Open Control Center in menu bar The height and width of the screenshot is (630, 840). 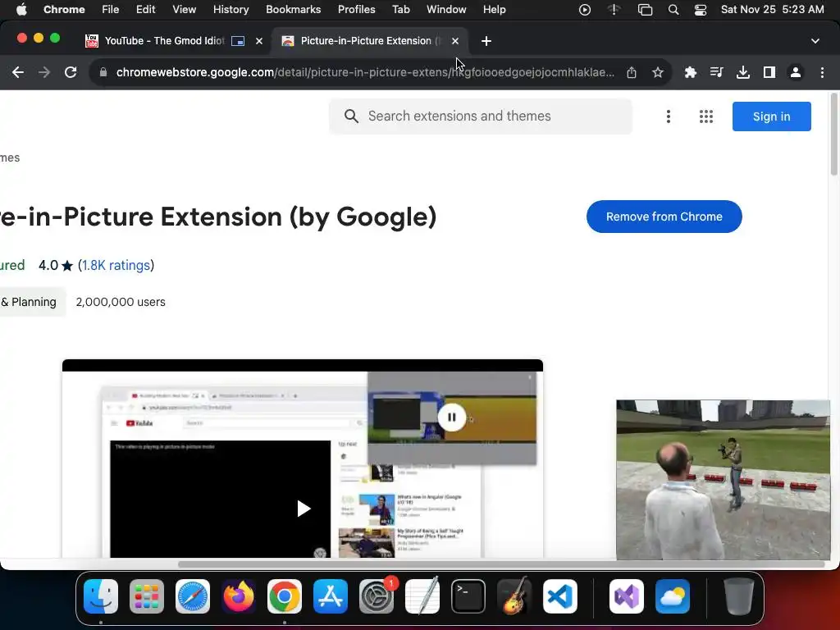click(x=701, y=10)
